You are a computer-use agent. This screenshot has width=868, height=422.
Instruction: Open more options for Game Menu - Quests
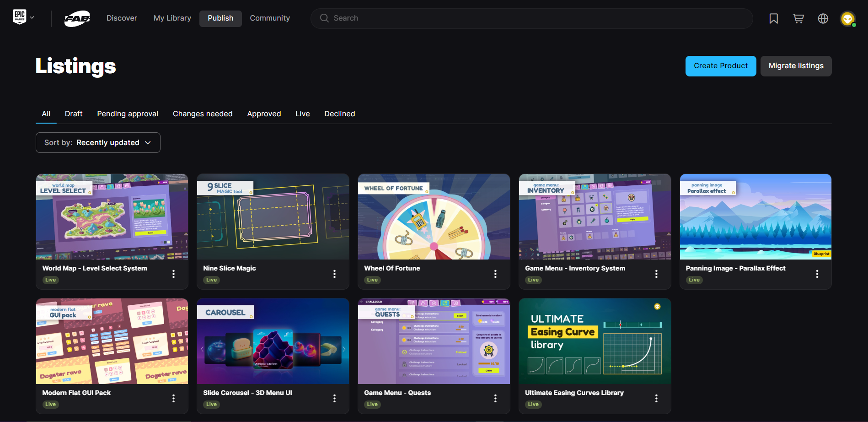coord(495,398)
